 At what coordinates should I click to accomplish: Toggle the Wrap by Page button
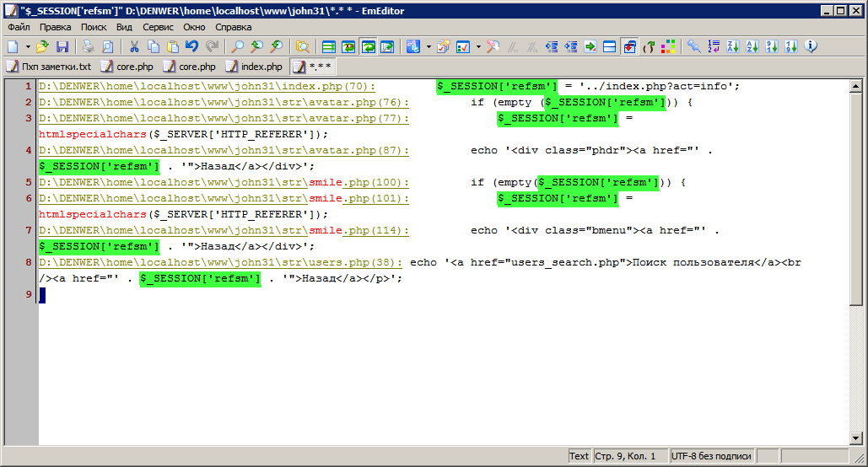(387, 46)
